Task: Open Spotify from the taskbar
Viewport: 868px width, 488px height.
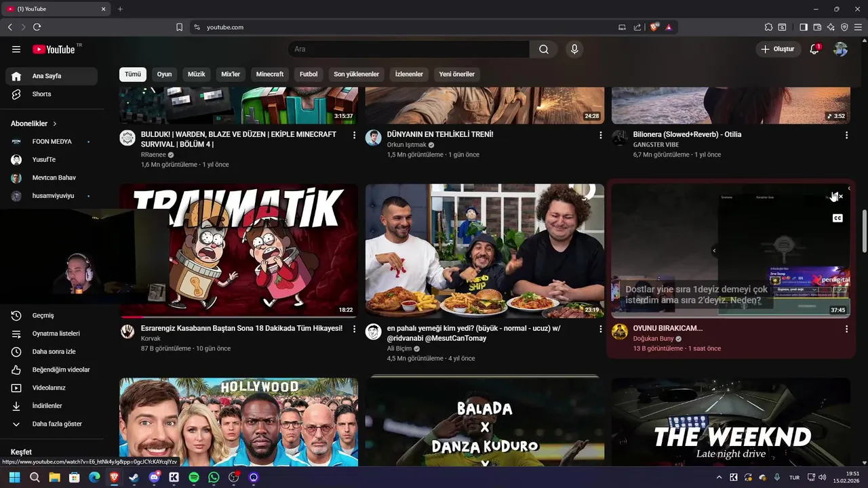Action: [194, 478]
